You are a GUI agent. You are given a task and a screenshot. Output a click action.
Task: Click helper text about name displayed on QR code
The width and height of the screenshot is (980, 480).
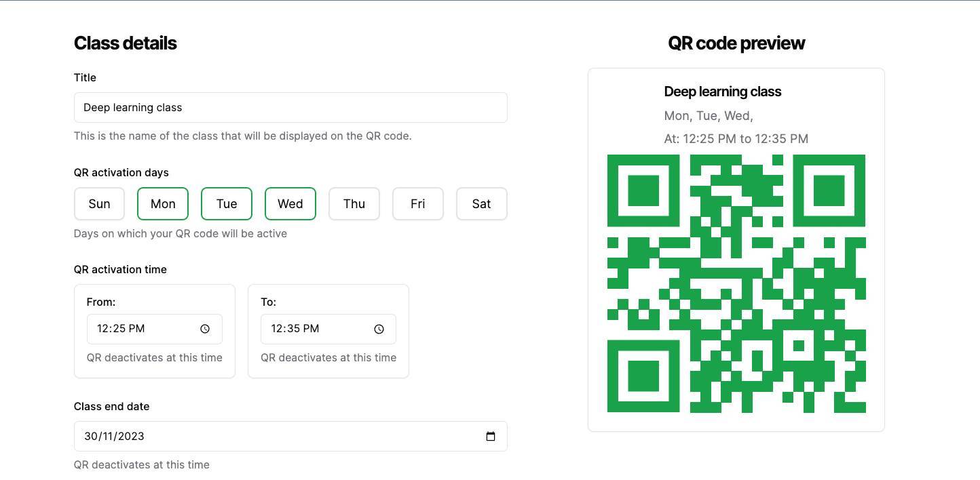tap(243, 136)
